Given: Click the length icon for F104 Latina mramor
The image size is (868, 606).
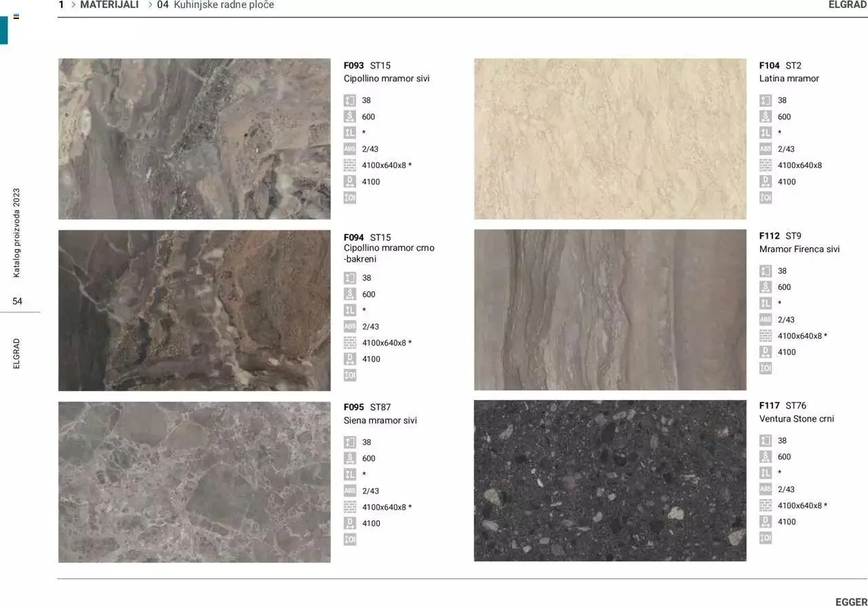Looking at the screenshot, I should pos(765,133).
